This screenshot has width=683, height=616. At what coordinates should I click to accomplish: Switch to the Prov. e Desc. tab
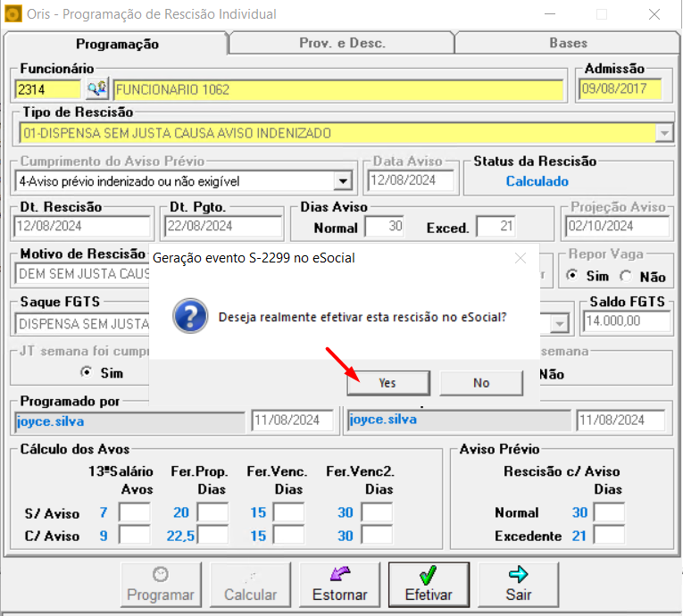pos(341,43)
